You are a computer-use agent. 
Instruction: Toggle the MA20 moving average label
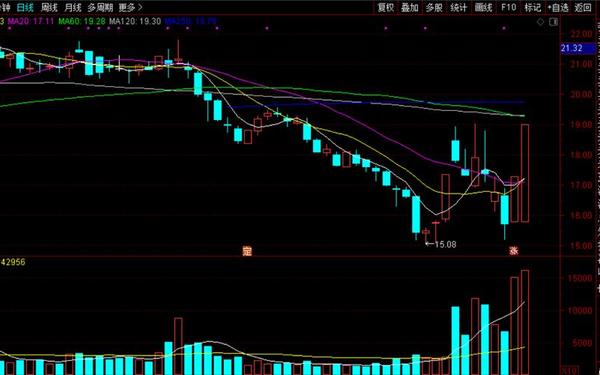31,21
